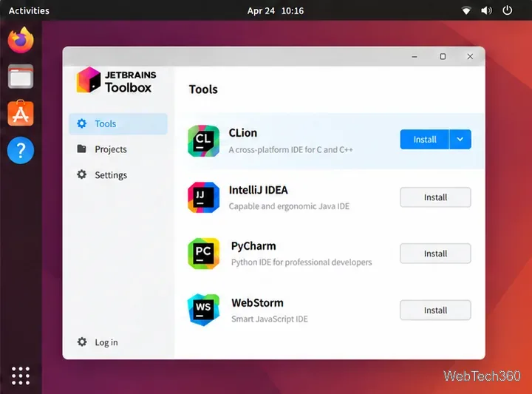
Task: Click 'A cross-platform IDE for C and C++'
Action: 291,149
